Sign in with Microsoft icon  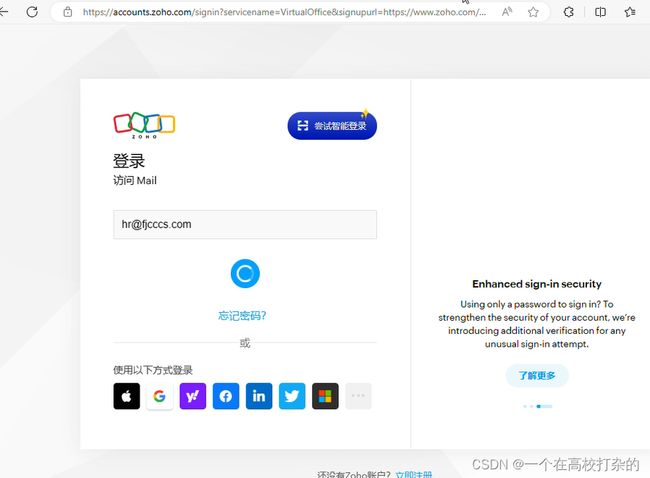pos(325,396)
